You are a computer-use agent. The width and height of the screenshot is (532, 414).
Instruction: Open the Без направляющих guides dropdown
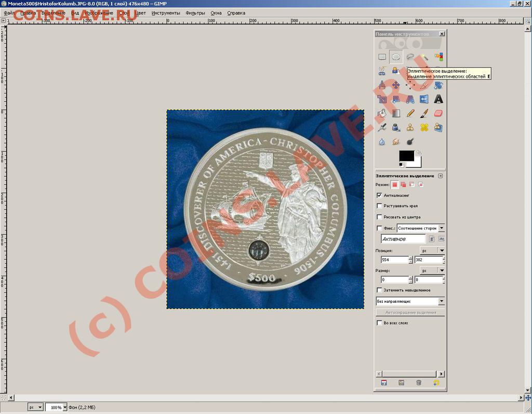pyautogui.click(x=410, y=301)
